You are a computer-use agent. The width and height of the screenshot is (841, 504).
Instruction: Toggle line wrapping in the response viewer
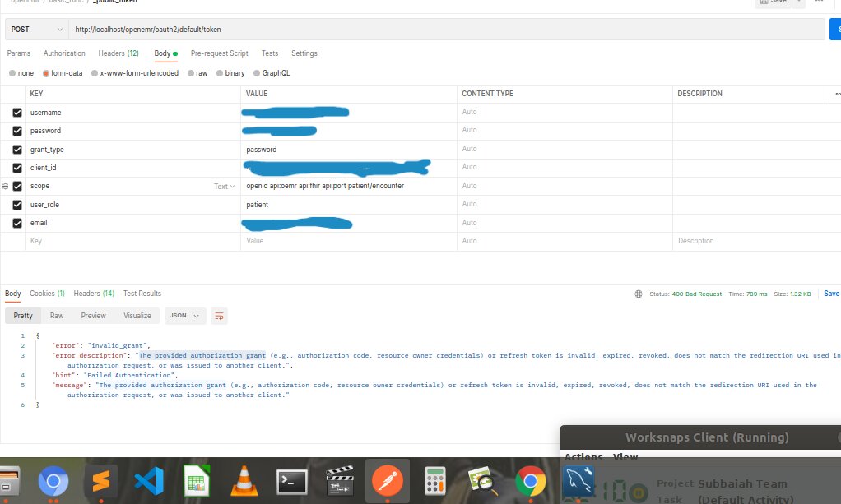[x=218, y=316]
